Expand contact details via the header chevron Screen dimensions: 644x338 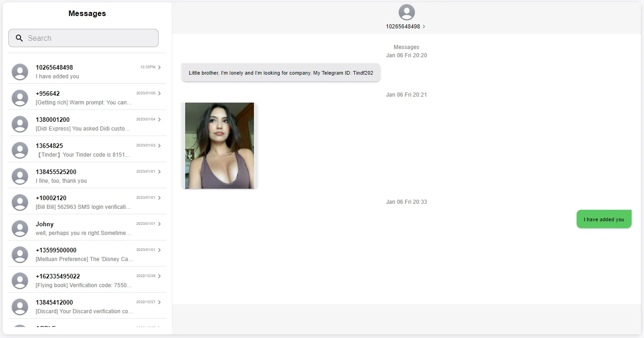(424, 27)
